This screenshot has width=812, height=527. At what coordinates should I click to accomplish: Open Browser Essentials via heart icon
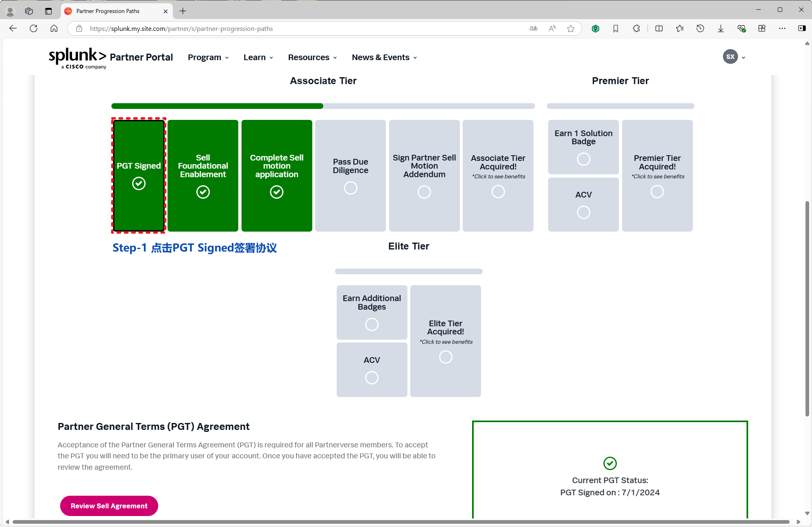tap(741, 28)
